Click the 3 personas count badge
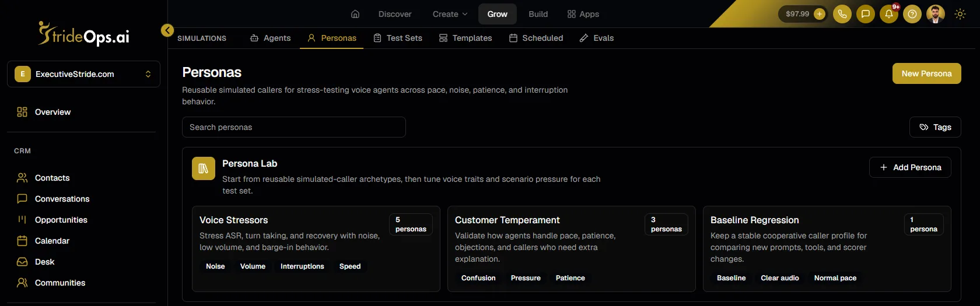 point(666,224)
